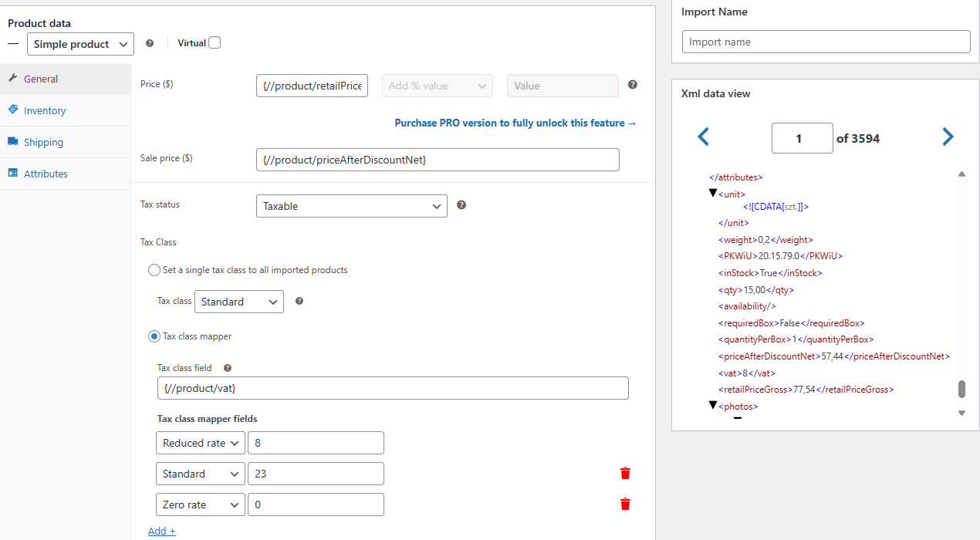The width and height of the screenshot is (980, 540).
Task: Click the help icon next to Tax class field
Action: 228,368
